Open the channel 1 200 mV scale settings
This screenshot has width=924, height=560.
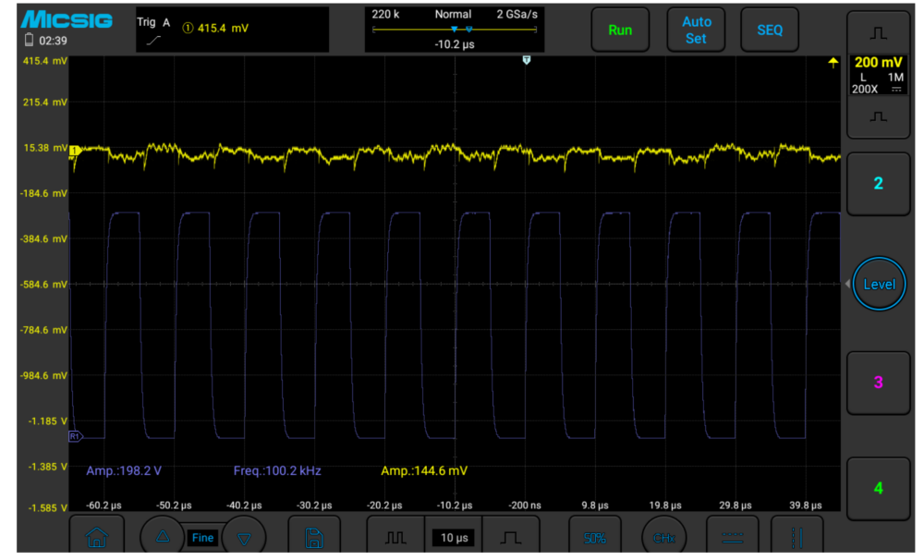(878, 75)
